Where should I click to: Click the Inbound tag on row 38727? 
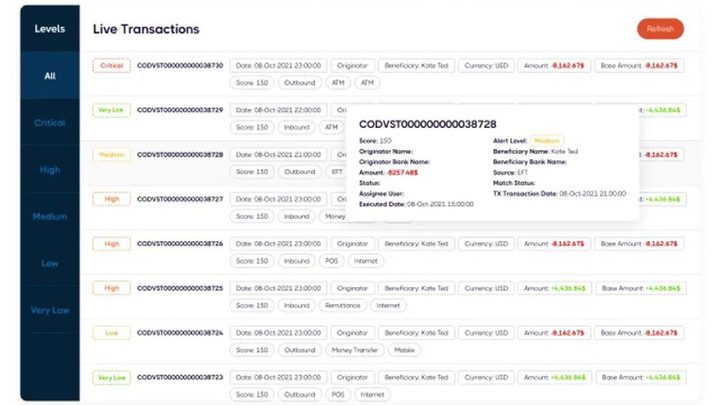[297, 216]
